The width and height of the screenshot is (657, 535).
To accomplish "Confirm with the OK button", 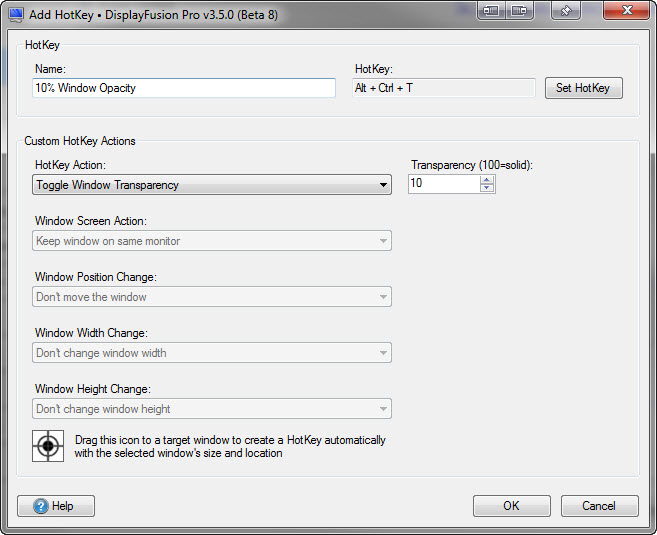I will 512,506.
